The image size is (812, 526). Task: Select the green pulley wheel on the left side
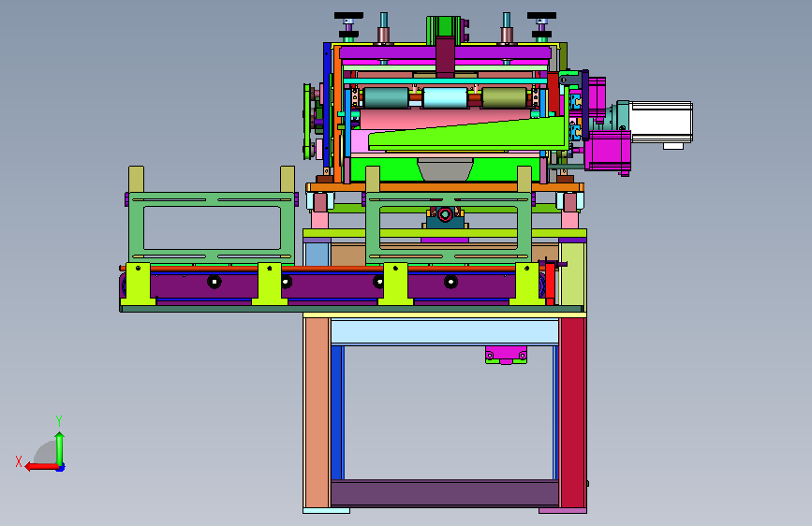tap(307, 122)
